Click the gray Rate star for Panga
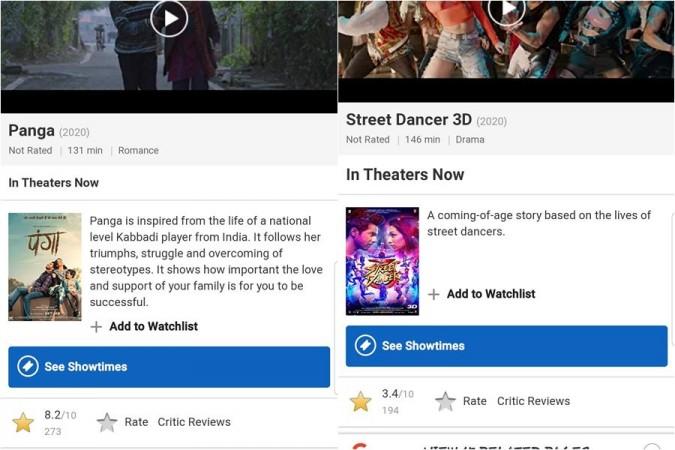This screenshot has width=675, height=450. (107, 422)
